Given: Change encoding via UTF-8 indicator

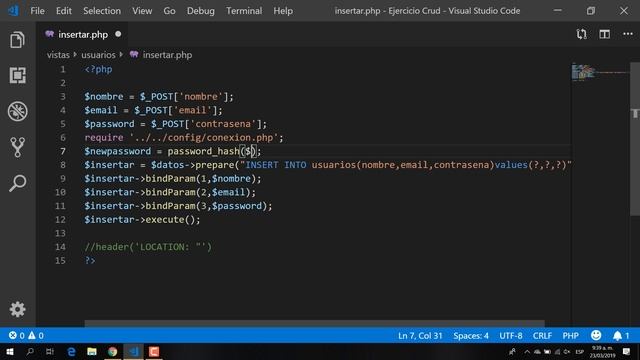Looking at the screenshot, I should (511, 336).
